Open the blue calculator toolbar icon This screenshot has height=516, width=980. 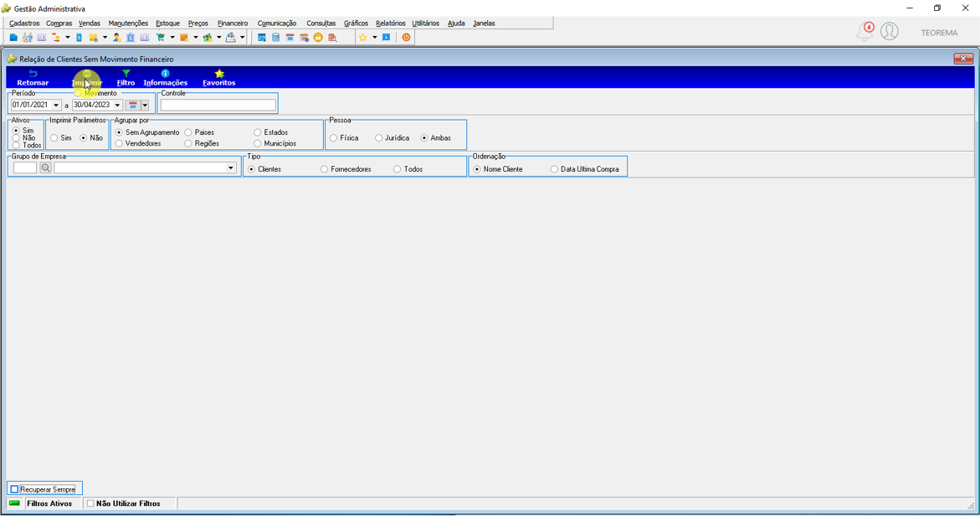(275, 38)
